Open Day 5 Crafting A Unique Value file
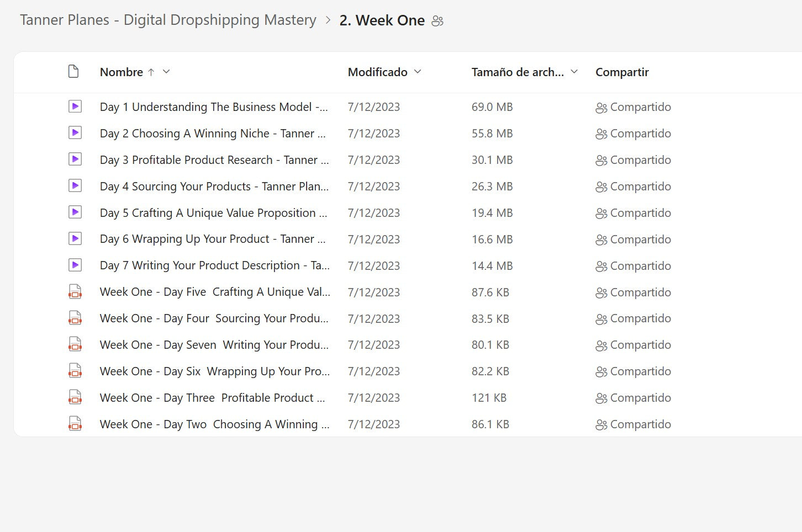This screenshot has width=802, height=532. click(x=213, y=213)
